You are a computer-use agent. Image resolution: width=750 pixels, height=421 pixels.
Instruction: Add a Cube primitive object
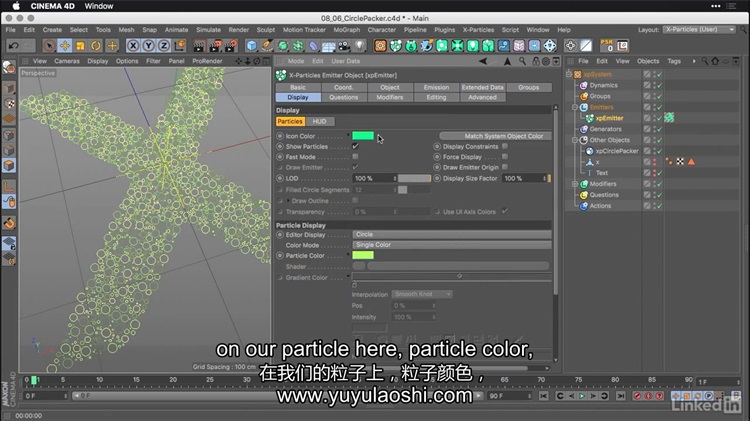(252, 46)
